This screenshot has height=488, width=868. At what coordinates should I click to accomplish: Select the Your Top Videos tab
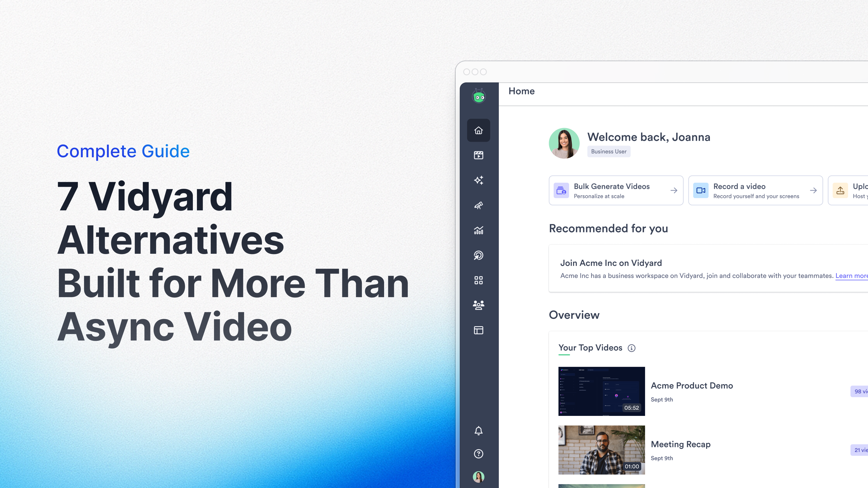tap(590, 348)
